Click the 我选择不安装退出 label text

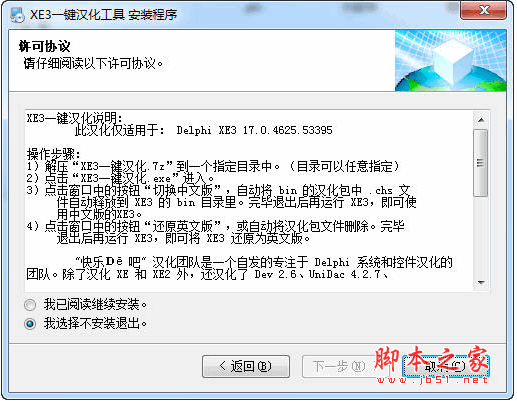coord(95,323)
